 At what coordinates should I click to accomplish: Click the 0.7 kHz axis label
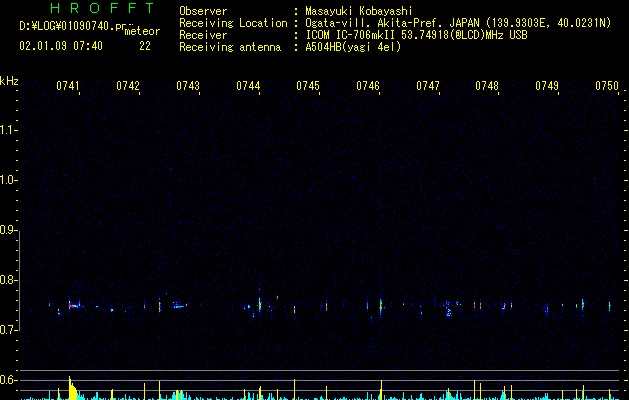(8, 330)
